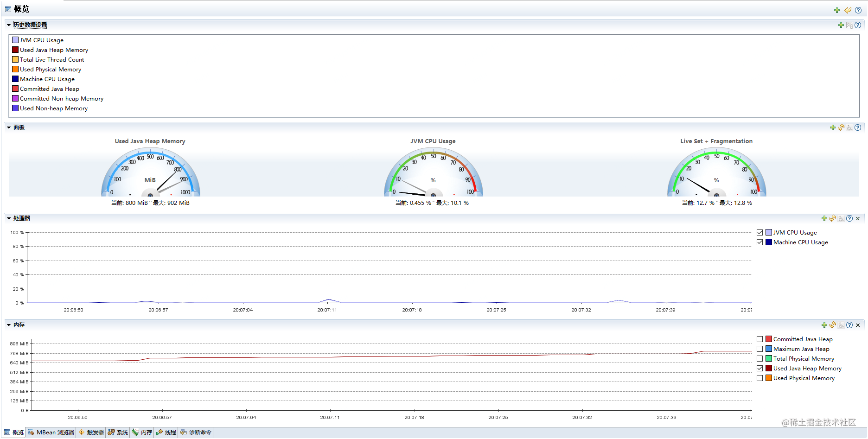
Task: Enable the Maximum Java Heap series
Action: pyautogui.click(x=759, y=349)
